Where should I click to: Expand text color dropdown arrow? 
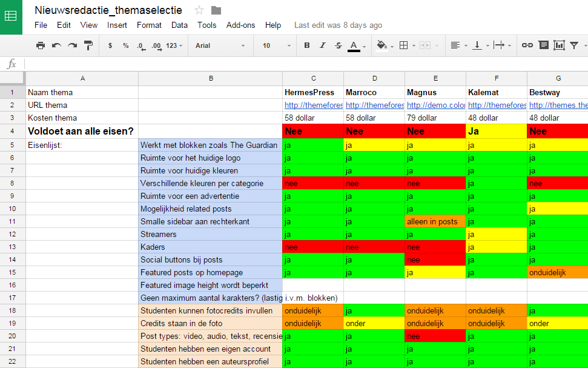click(364, 47)
